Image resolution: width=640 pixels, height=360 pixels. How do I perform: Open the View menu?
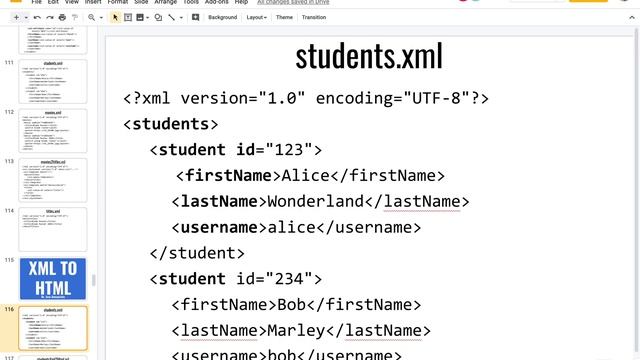click(x=71, y=2)
